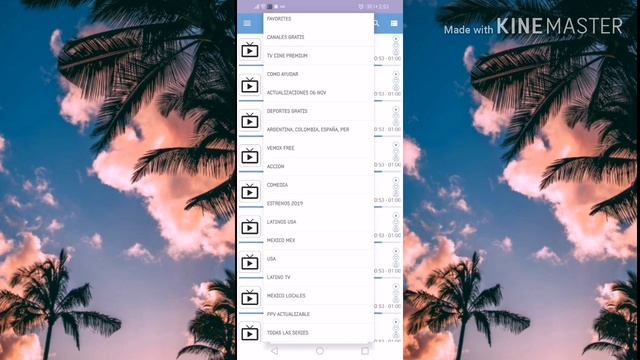Choose the DEPORTES GRATIS category
640x360 pixels.
[x=318, y=111]
